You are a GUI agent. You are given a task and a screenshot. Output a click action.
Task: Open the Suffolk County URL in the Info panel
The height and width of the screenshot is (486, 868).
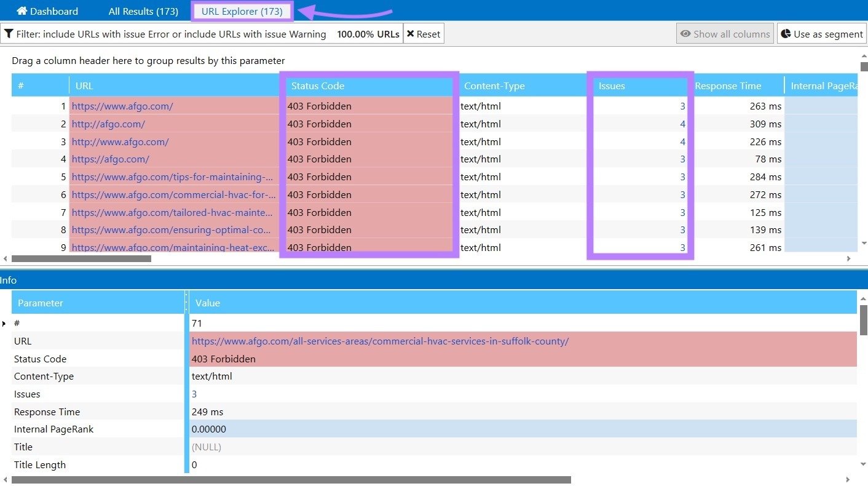pyautogui.click(x=379, y=341)
